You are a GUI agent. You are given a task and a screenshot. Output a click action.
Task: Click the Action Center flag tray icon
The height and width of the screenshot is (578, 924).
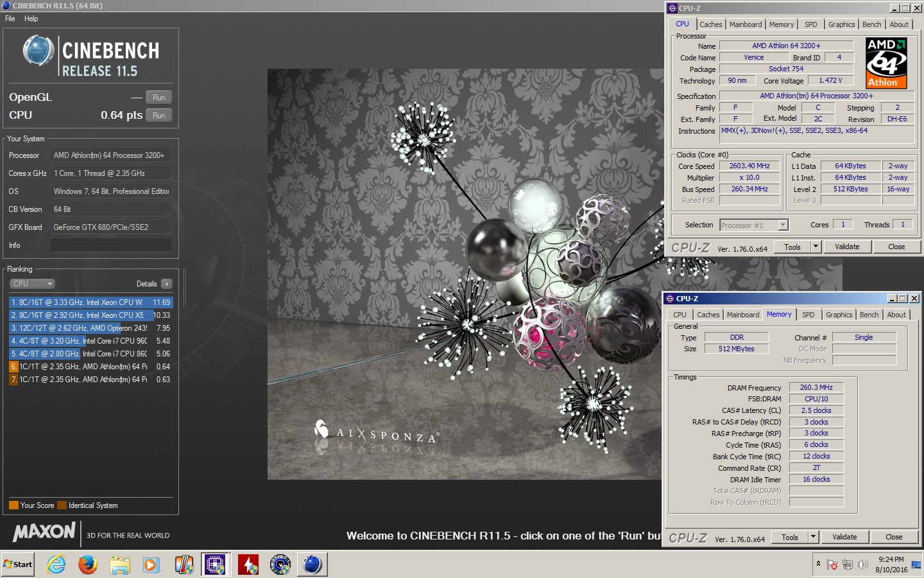832,565
